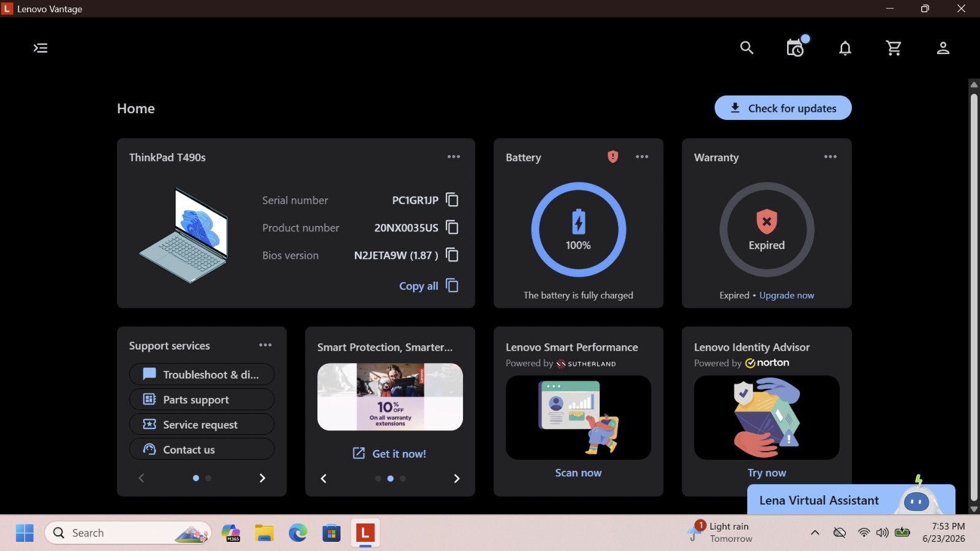Click Lenovo Vantage taskbar icon
This screenshot has width=980, height=551.
[365, 533]
